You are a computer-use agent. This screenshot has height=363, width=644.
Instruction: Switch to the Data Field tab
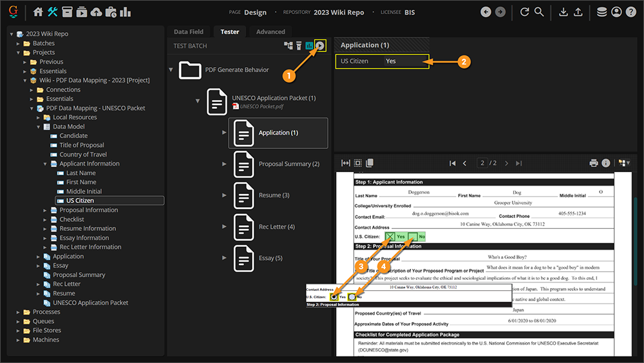click(x=188, y=32)
